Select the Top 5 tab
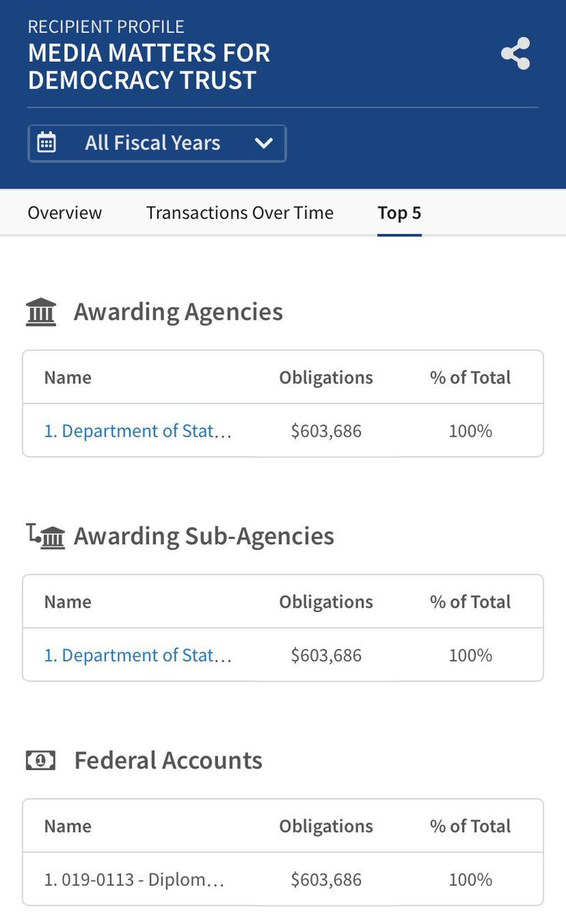 pos(400,213)
